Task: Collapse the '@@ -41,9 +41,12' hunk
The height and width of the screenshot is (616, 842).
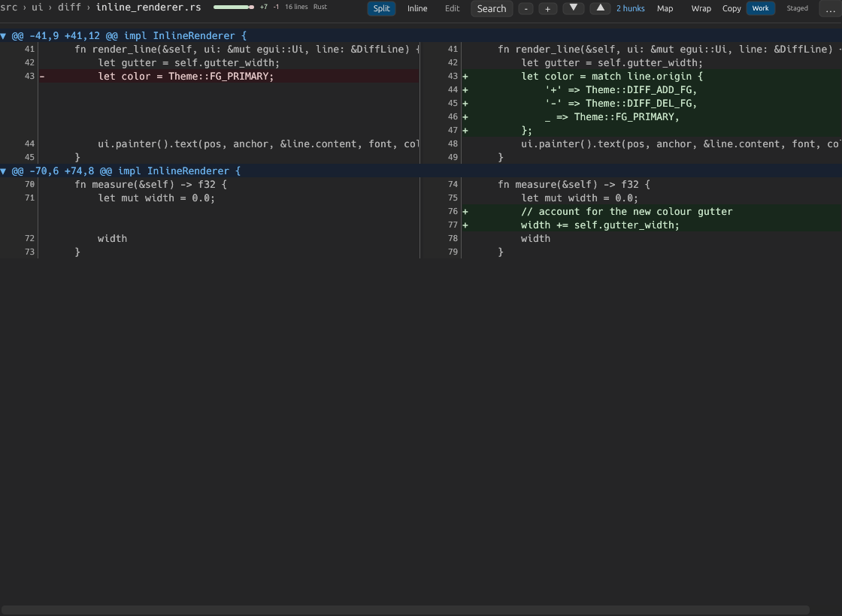Action: pos(3,36)
